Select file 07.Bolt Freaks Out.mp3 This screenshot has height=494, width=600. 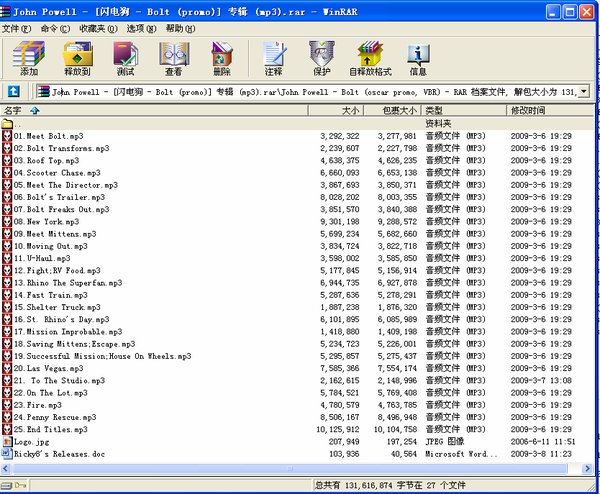click(x=61, y=209)
